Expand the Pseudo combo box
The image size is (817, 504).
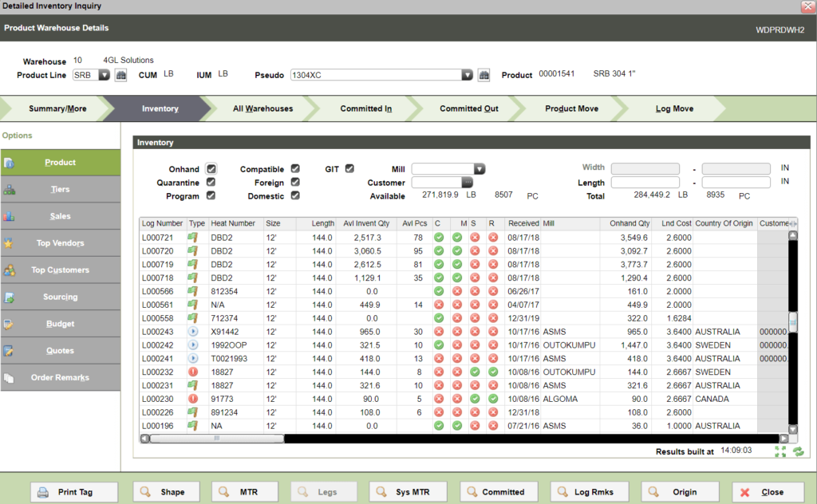(467, 75)
